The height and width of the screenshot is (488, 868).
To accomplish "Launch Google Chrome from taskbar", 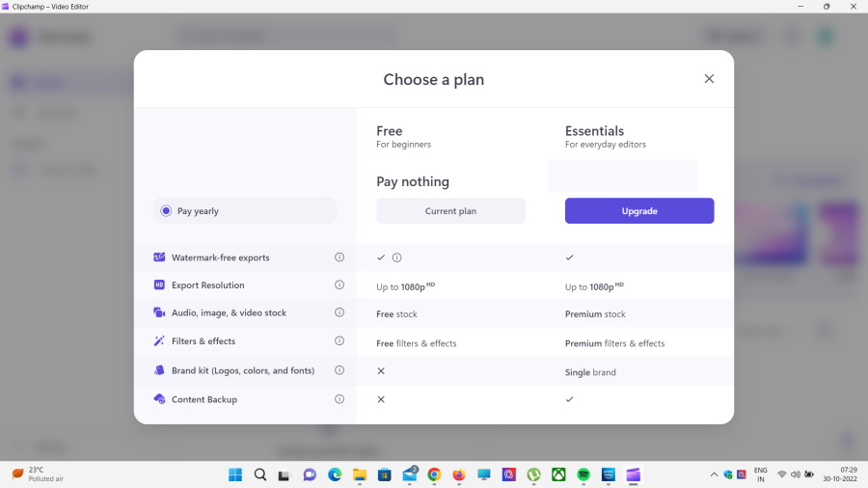I will [x=434, y=474].
